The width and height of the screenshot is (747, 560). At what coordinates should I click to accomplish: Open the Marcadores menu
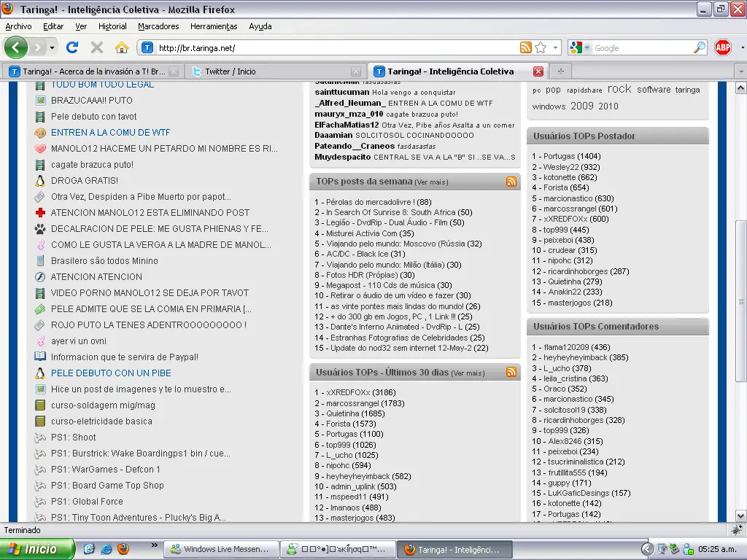(x=158, y=27)
